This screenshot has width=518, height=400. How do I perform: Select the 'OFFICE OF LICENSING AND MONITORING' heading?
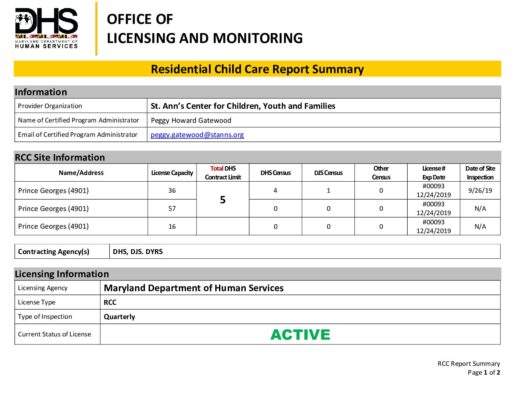(205, 29)
